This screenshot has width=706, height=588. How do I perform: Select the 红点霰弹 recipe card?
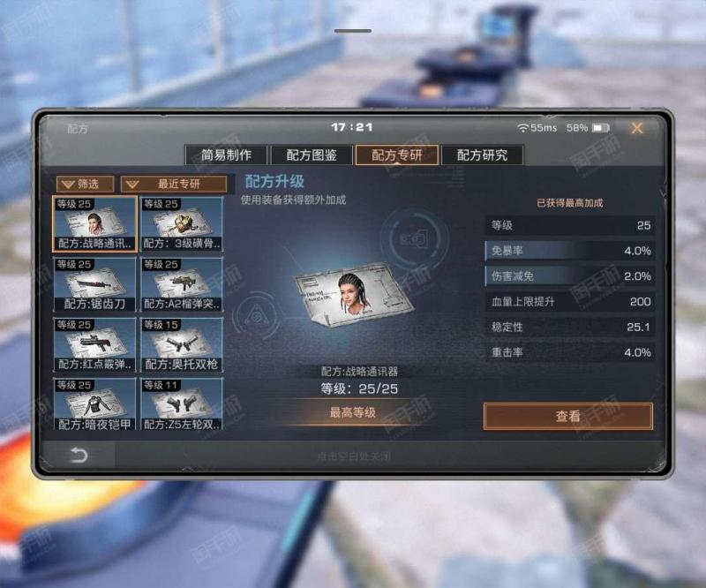click(94, 344)
